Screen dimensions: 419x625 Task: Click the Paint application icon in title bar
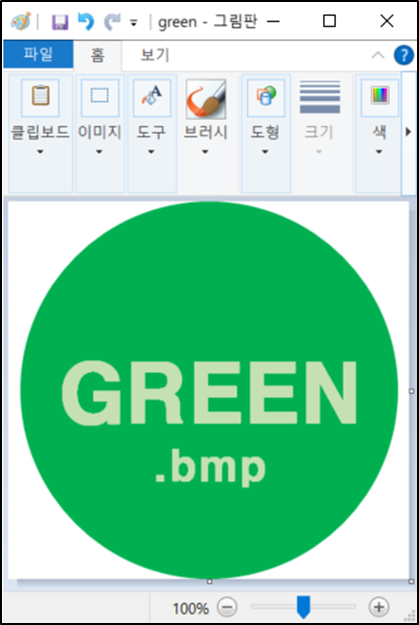[x=21, y=21]
